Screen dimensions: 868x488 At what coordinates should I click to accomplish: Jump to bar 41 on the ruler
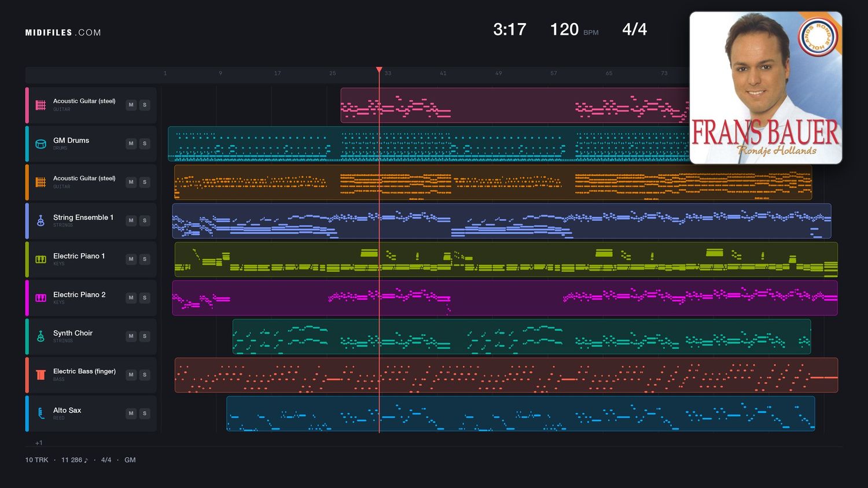point(443,73)
